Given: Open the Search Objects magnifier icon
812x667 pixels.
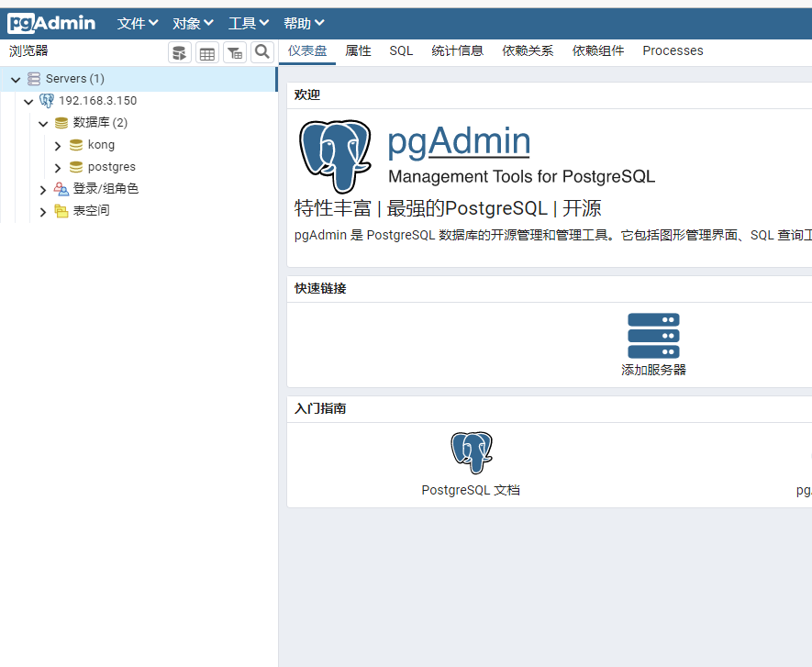Looking at the screenshot, I should coord(262,52).
